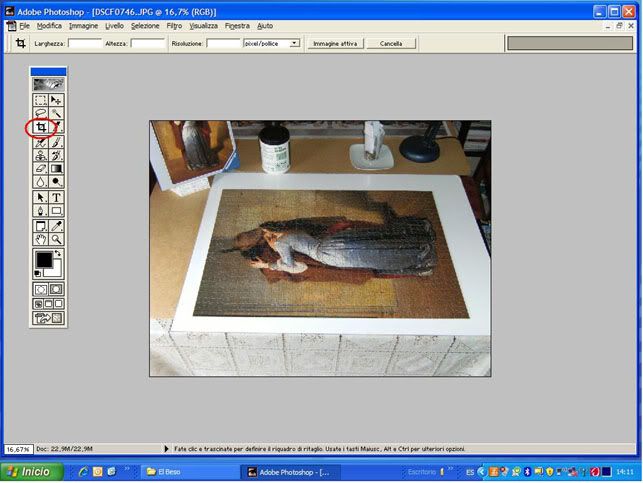Click the puzzle photo on the canvas
The width and height of the screenshot is (643, 483).
click(320, 248)
